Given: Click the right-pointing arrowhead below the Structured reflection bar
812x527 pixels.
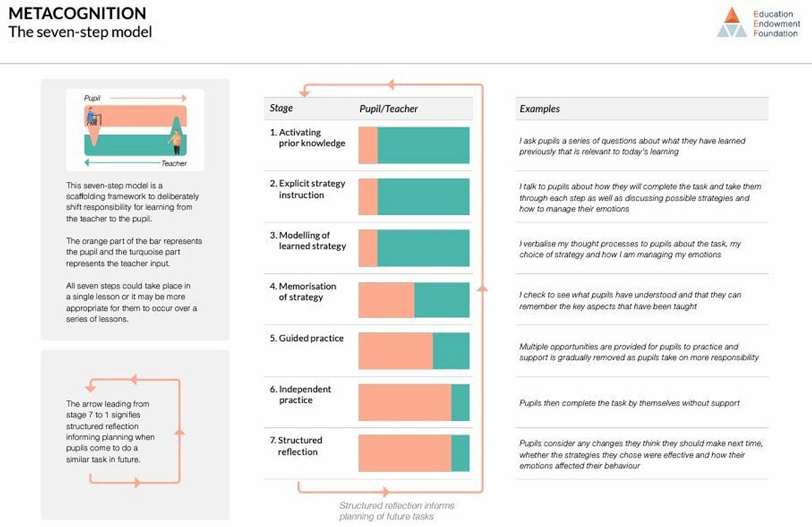Looking at the screenshot, I should tap(386, 492).
